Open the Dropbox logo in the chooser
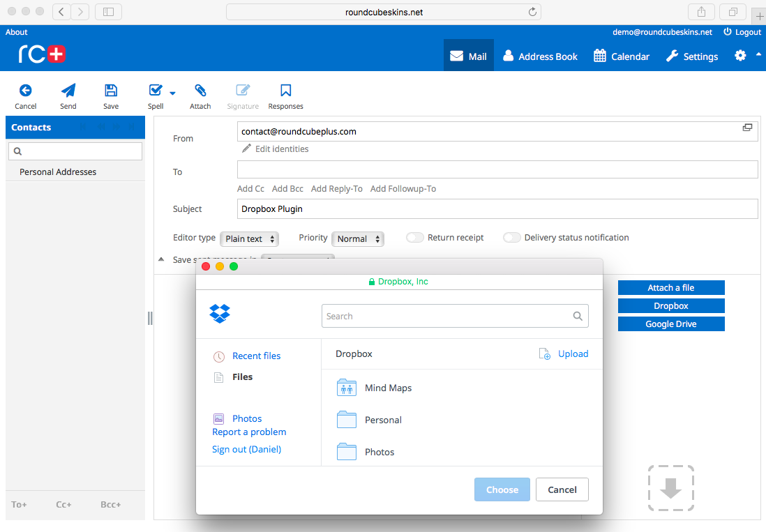The height and width of the screenshot is (532, 766). (x=220, y=313)
